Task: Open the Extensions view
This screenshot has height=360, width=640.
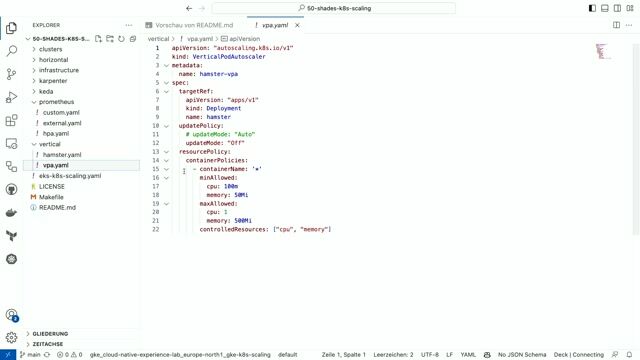Action: (11, 120)
